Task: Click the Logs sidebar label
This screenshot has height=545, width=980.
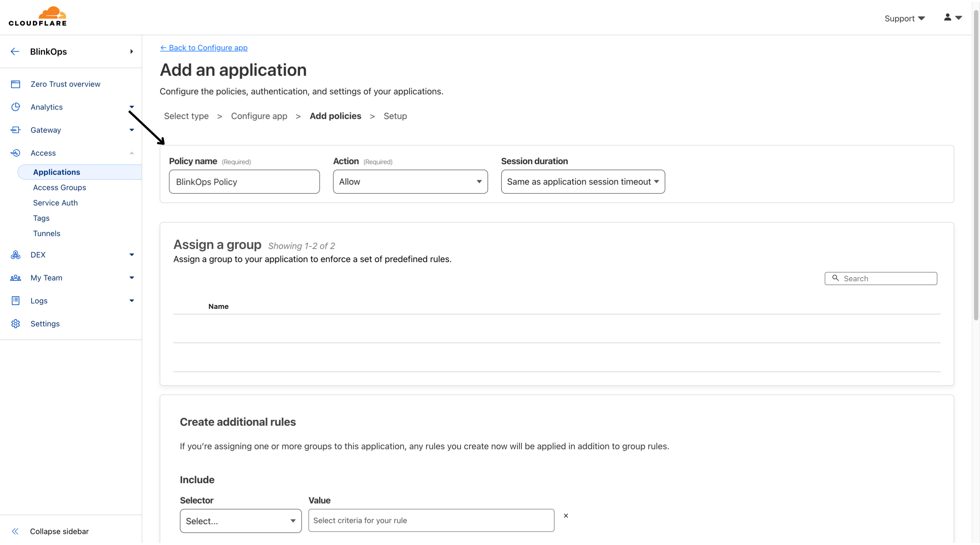Action: click(x=39, y=301)
